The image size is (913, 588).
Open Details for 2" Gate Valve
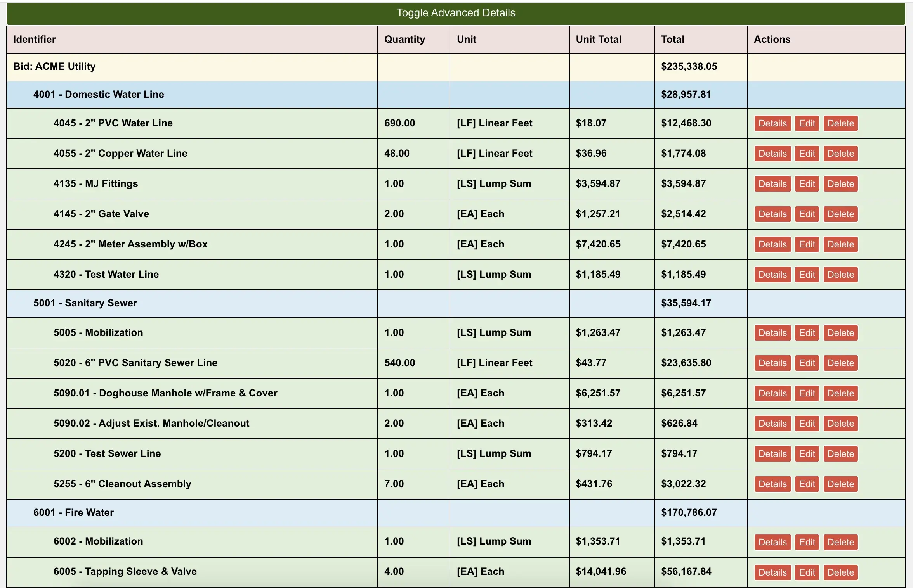(772, 214)
